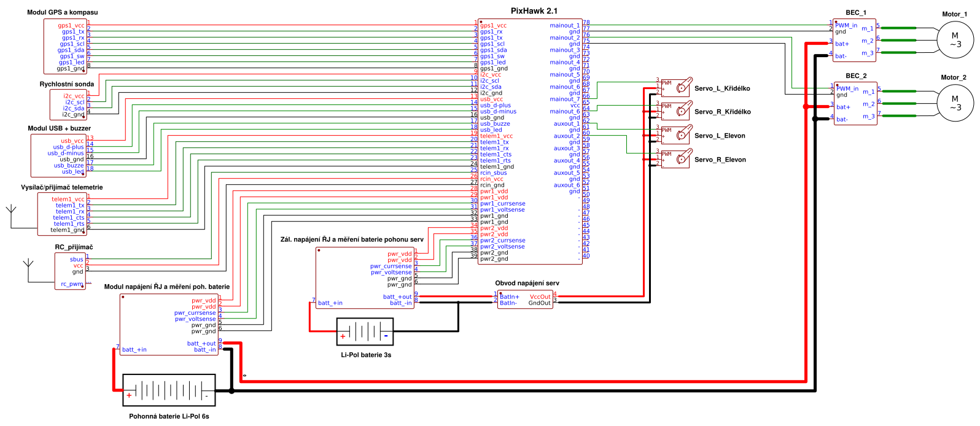Image resolution: width=980 pixels, height=426 pixels.
Task: Click the PWM_in pin on BEC_2
Action: pos(847,89)
